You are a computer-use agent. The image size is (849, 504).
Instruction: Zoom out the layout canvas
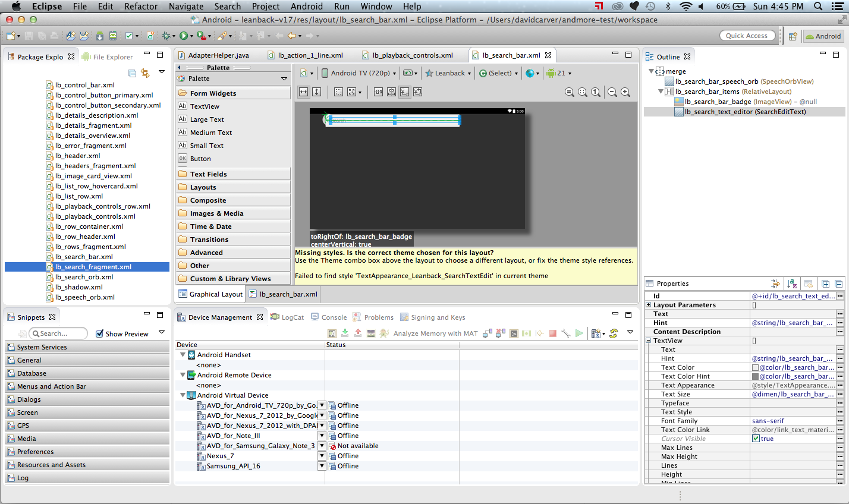pos(612,92)
